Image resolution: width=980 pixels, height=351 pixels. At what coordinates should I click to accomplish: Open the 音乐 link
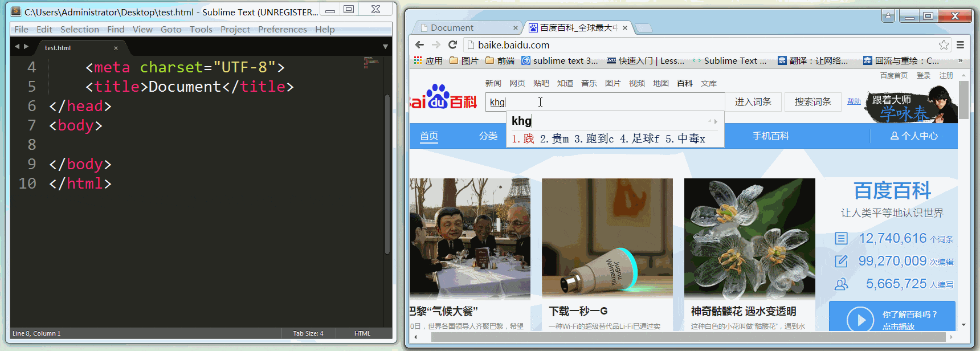click(589, 83)
